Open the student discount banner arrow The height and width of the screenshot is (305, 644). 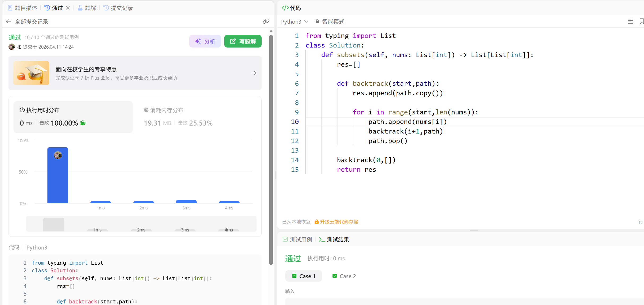click(253, 73)
